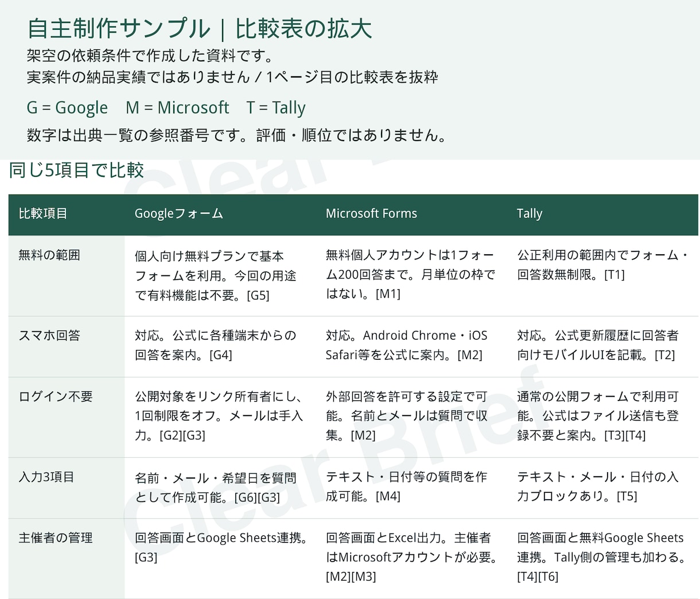Click the Microsoft cell '回答画面とExcel出力' [M2][M3]

[x=411, y=557]
